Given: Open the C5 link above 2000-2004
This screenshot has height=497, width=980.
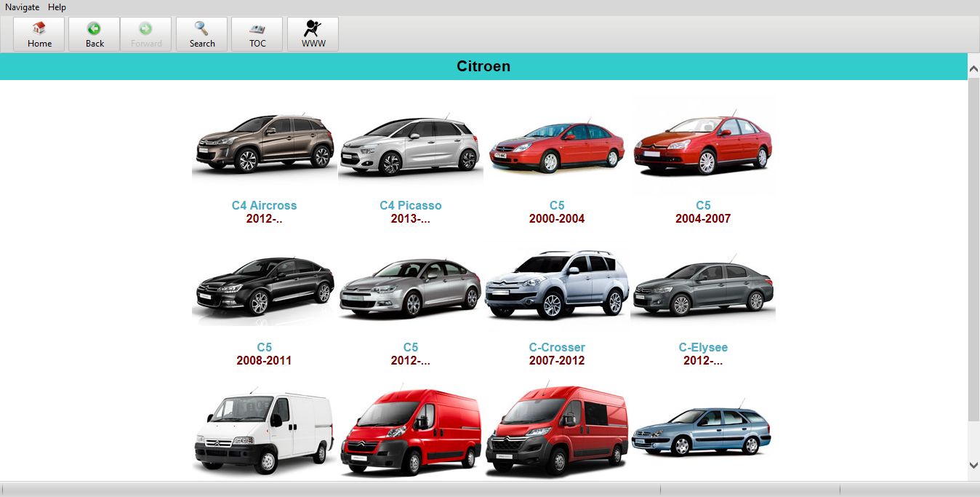Looking at the screenshot, I should (557, 205).
